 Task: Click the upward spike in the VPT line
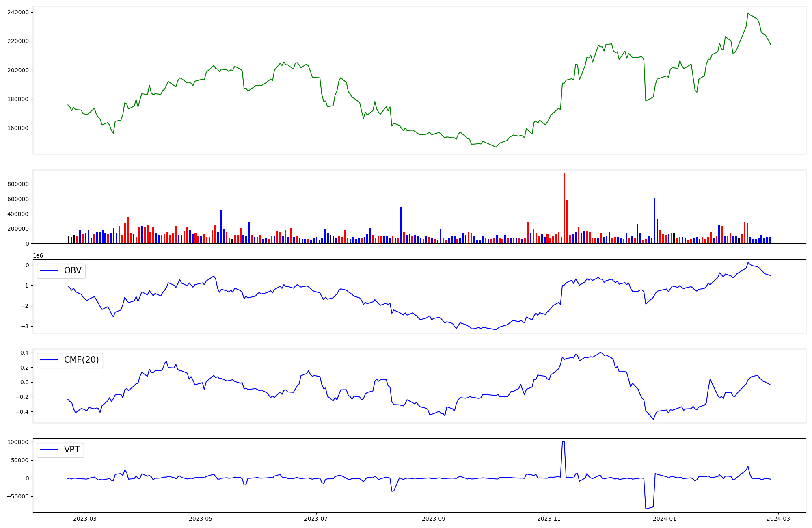[563, 442]
